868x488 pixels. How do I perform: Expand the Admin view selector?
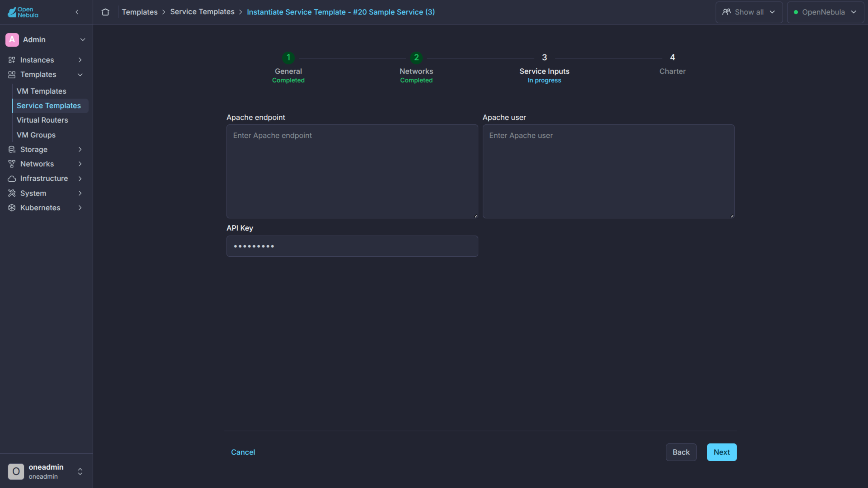click(x=83, y=40)
